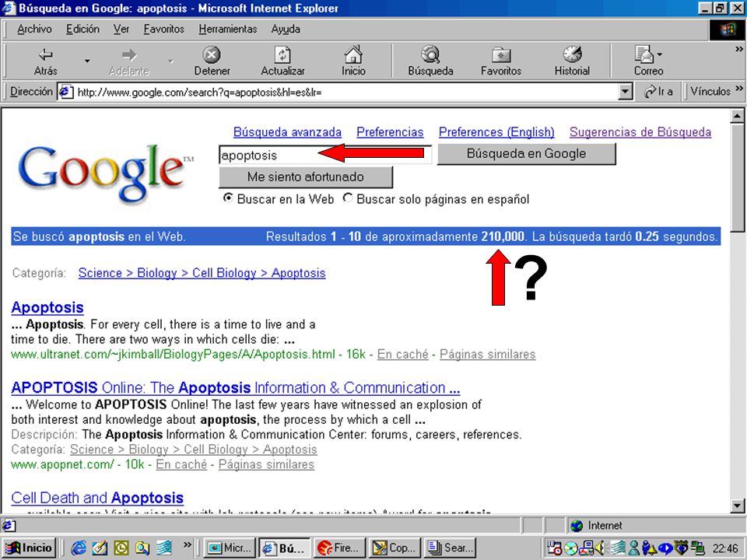Open En caché for the apopnet.com result
Image resolution: width=747 pixels, height=560 pixels.
pyautogui.click(x=181, y=464)
